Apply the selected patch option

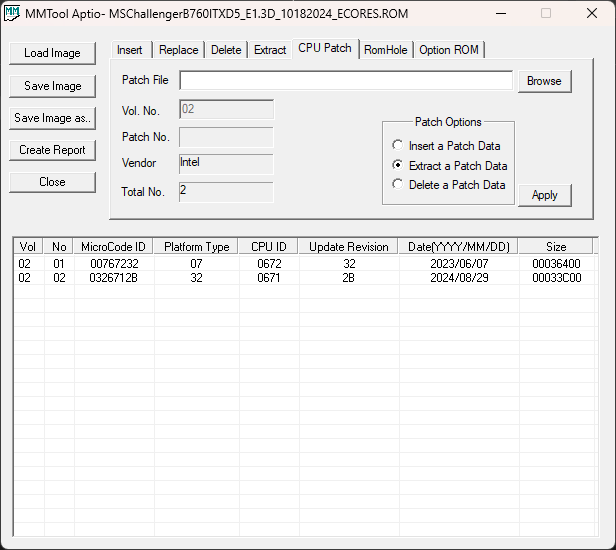(544, 195)
